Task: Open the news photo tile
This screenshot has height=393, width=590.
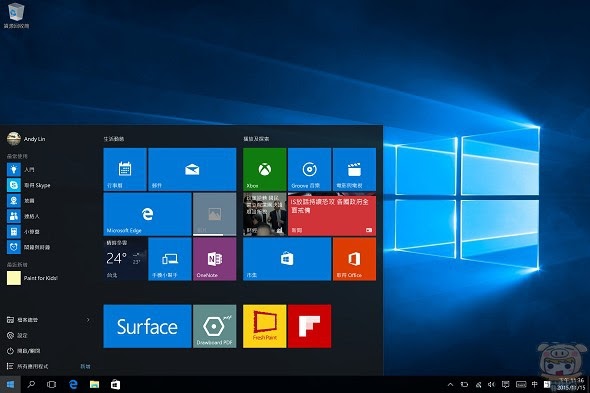Action: pos(265,214)
